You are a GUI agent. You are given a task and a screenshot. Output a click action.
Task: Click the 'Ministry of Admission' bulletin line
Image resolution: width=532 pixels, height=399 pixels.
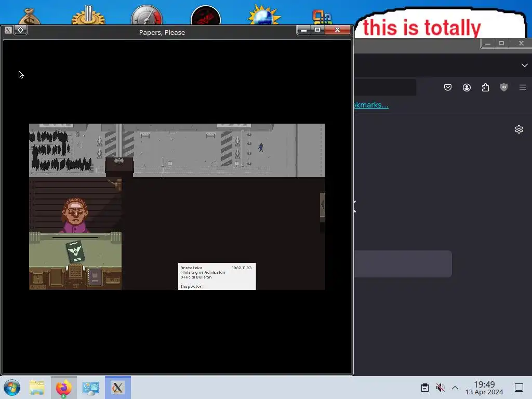pos(203,272)
